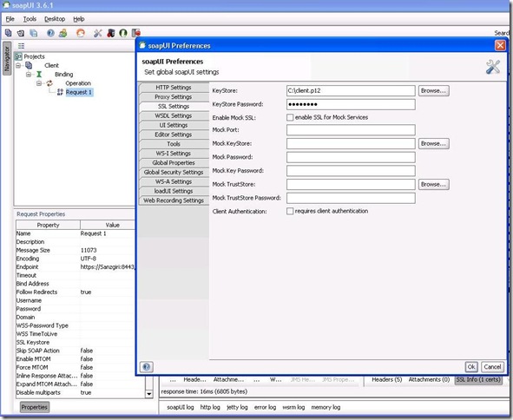
Task: Click the vertical Navigator side tab
Action: tap(7, 58)
